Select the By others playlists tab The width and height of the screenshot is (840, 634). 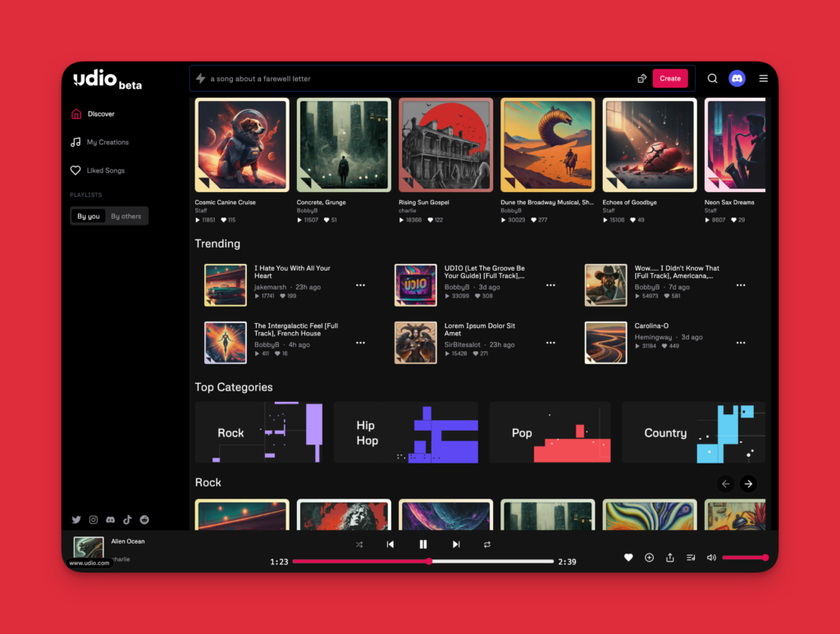click(126, 217)
